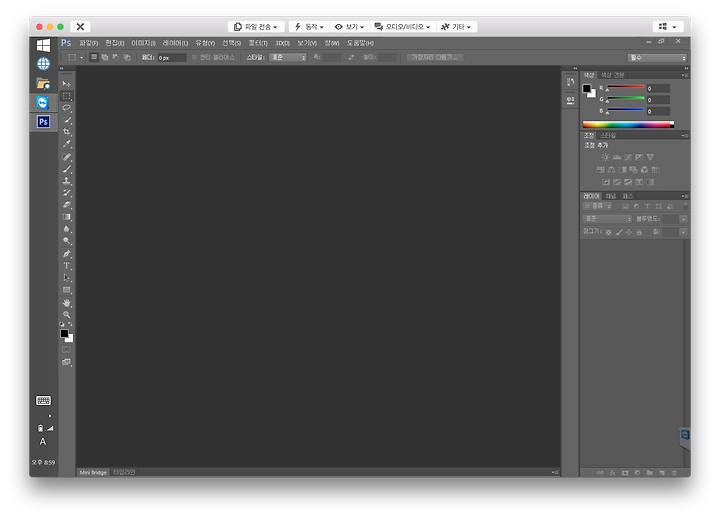Open TeamViewer audio/video menu button
The height and width of the screenshot is (519, 720).
(403, 27)
